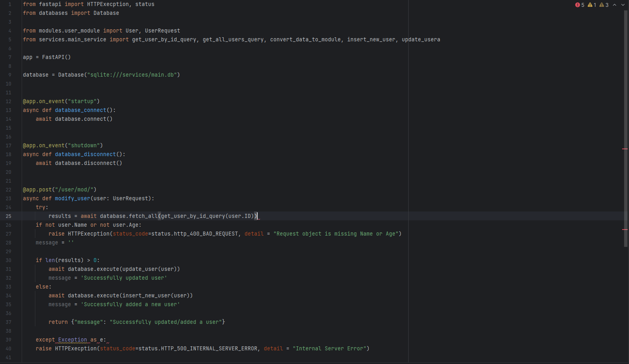Click the 'Successfully added a new user' string
The image size is (629, 364).
coord(130,304)
